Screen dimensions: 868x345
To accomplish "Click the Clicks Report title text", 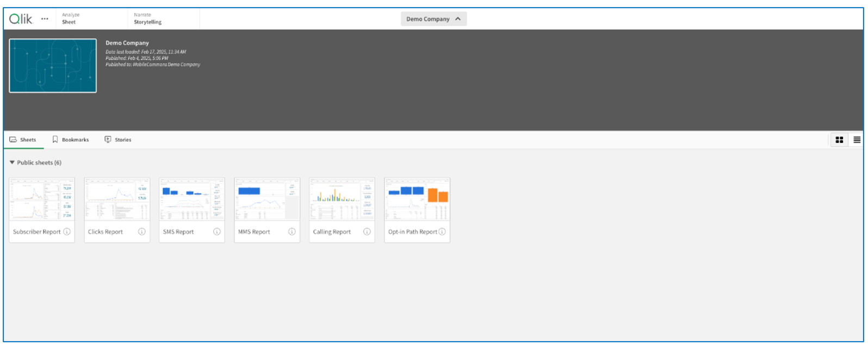I will 106,232.
